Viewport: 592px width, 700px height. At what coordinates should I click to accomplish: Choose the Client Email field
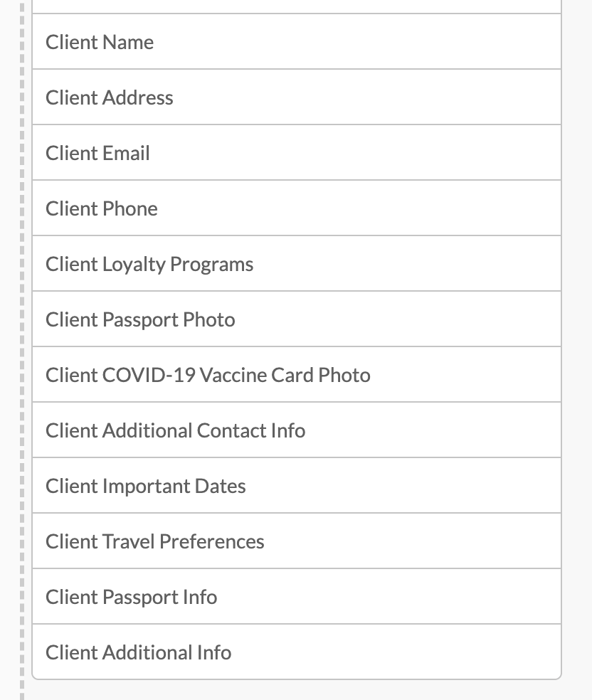[296, 153]
